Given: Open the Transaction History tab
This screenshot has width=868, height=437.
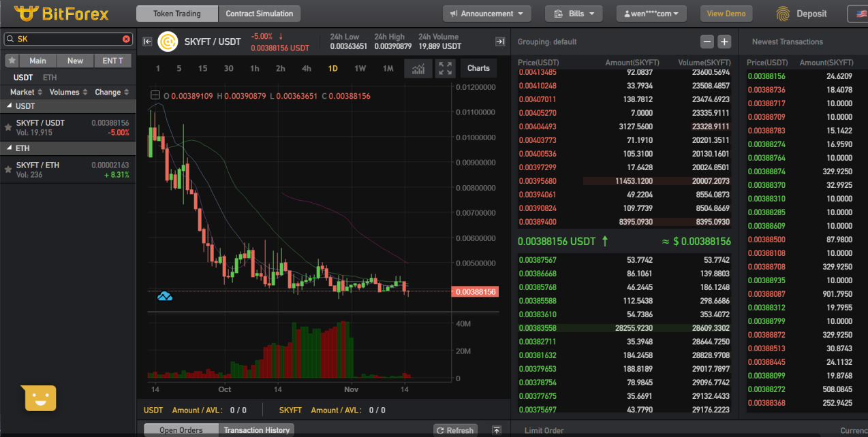Looking at the screenshot, I should click(257, 430).
